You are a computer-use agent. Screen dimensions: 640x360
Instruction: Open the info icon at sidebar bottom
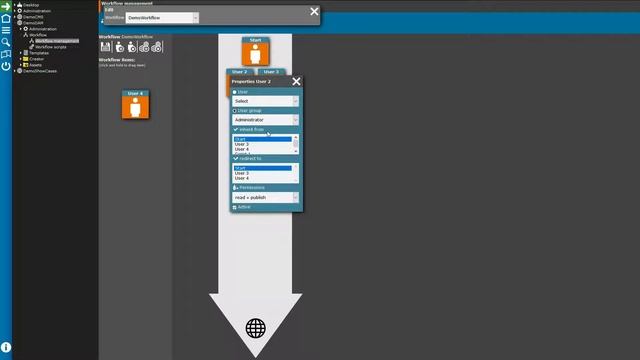pos(6,347)
